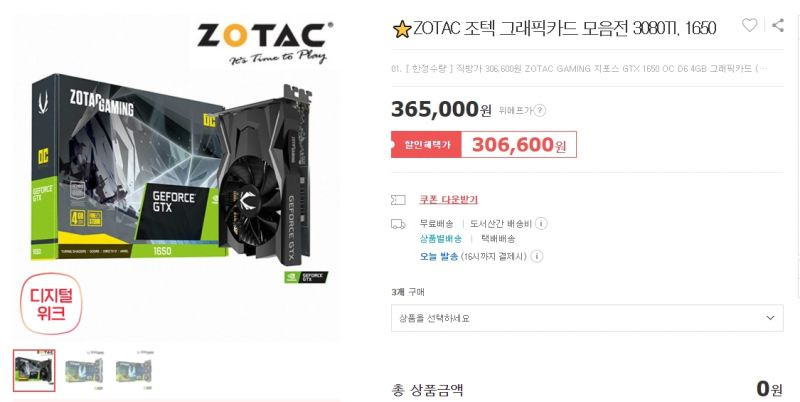This screenshot has height=402, width=800.
Task: Select the second product thumbnail
Action: point(84,370)
